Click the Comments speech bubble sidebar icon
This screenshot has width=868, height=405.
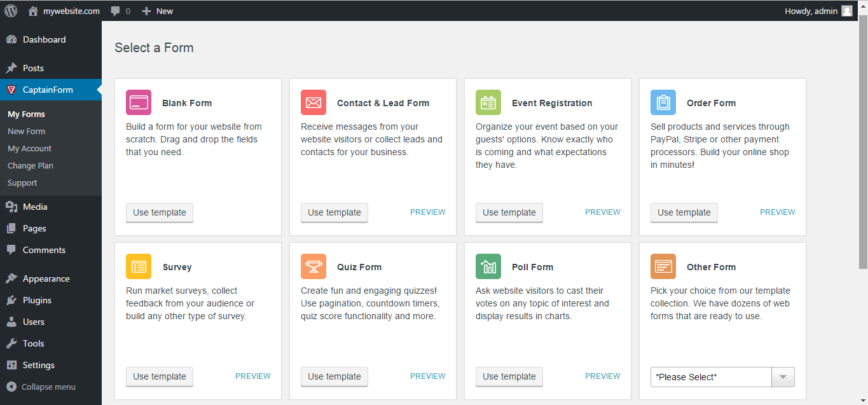click(11, 250)
